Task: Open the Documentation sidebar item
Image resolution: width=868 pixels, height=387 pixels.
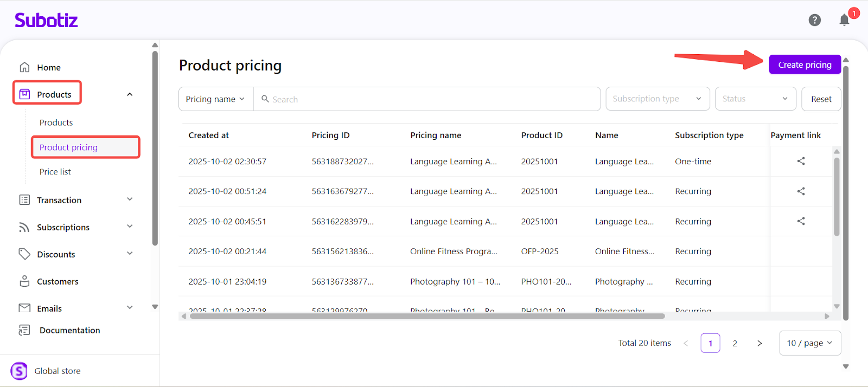Action: tap(69, 330)
